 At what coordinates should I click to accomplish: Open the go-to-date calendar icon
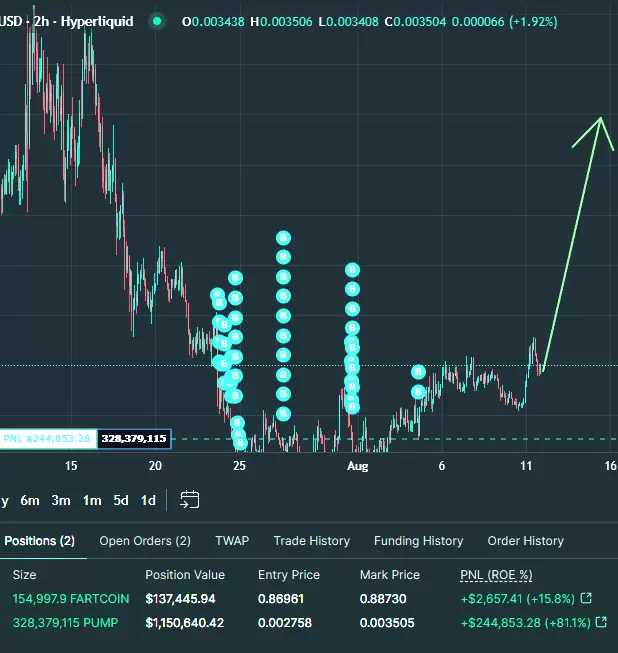(189, 500)
